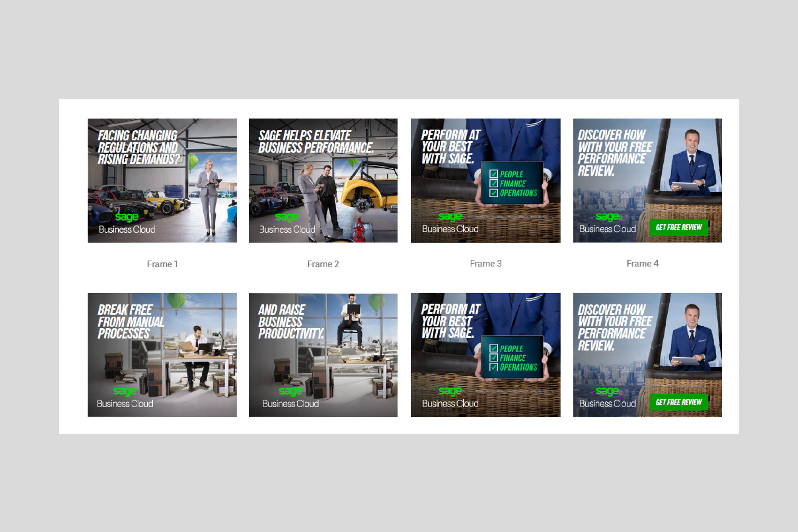Click the sage logo in the Break Free banner
The image size is (798, 532).
point(125,391)
